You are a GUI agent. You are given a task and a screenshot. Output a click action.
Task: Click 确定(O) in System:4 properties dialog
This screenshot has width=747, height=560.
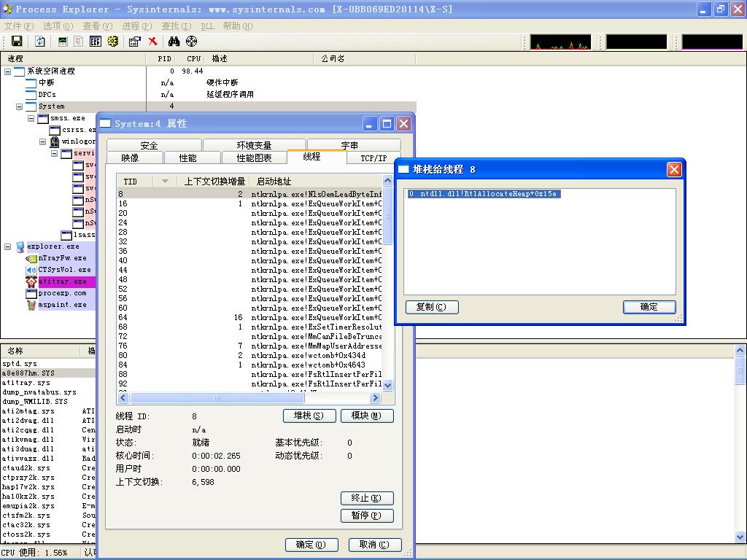point(311,544)
